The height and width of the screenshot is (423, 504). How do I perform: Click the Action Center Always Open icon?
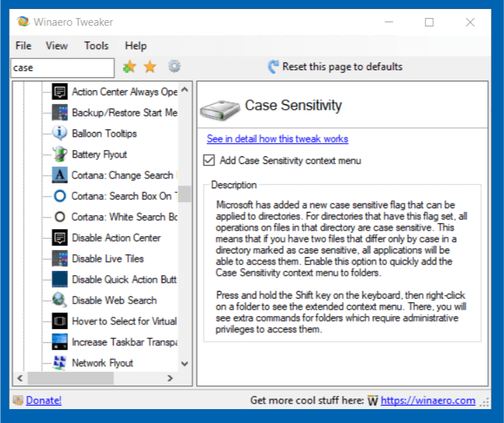(x=60, y=92)
